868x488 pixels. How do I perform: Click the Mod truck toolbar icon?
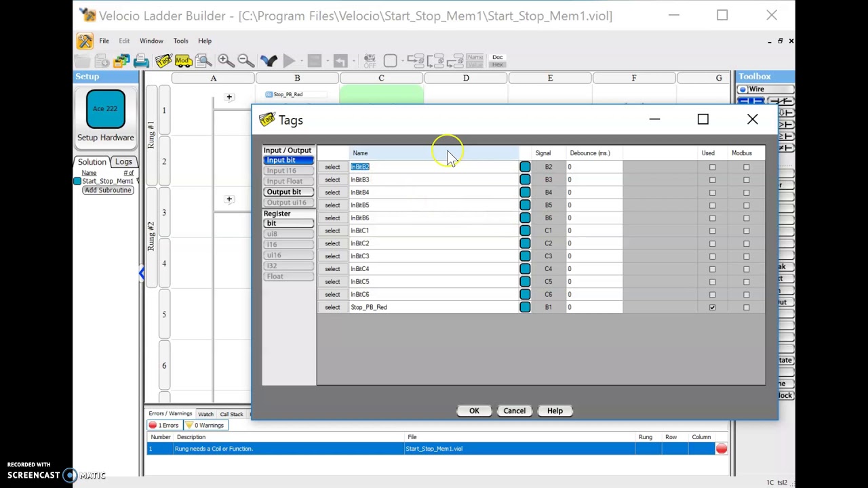pyautogui.click(x=183, y=61)
